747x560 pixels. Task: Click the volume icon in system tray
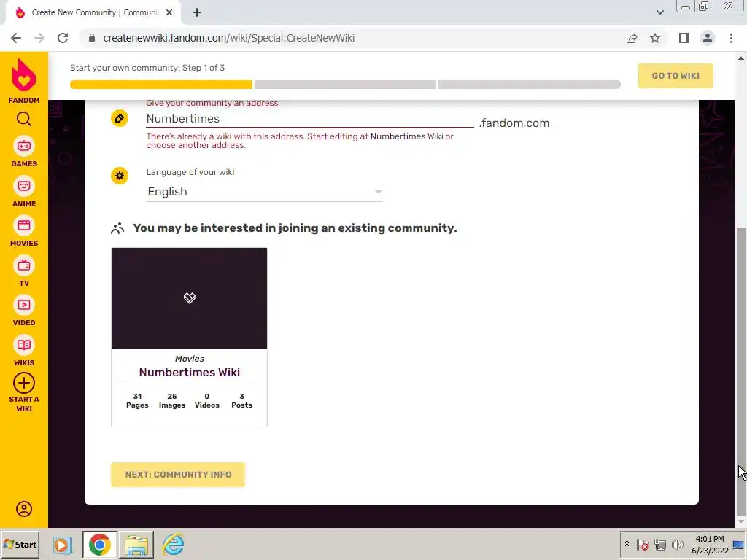pos(677,544)
